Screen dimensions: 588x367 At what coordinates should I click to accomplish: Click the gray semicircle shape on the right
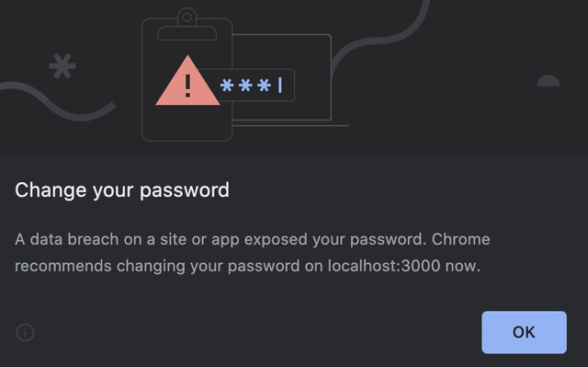click(548, 81)
